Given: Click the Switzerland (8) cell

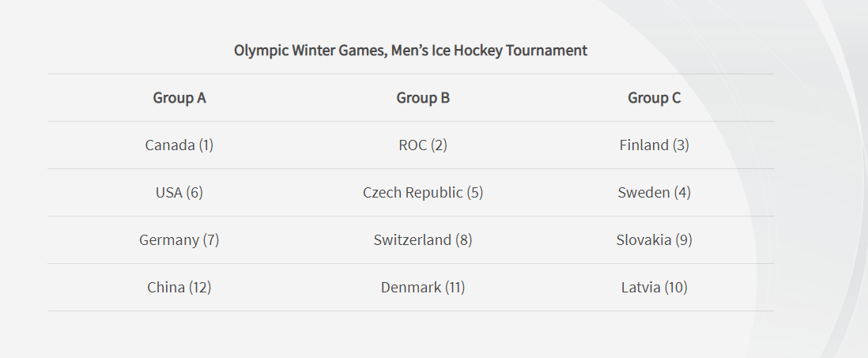Looking at the screenshot, I should (423, 240).
